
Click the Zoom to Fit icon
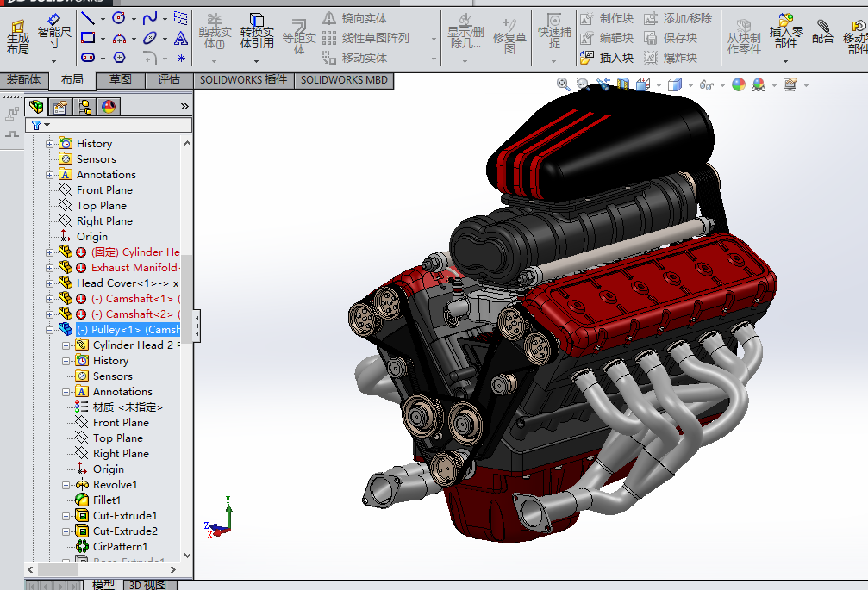(x=564, y=84)
